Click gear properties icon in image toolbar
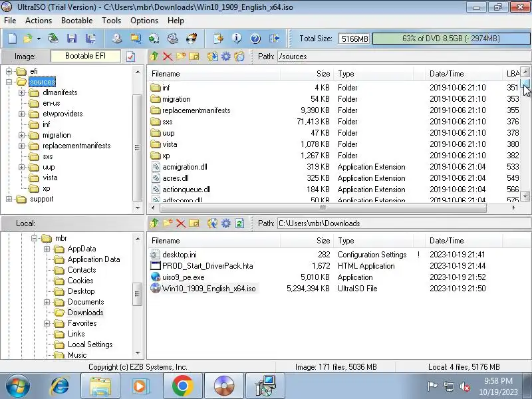This screenshot has width=532, height=399. coord(226,57)
